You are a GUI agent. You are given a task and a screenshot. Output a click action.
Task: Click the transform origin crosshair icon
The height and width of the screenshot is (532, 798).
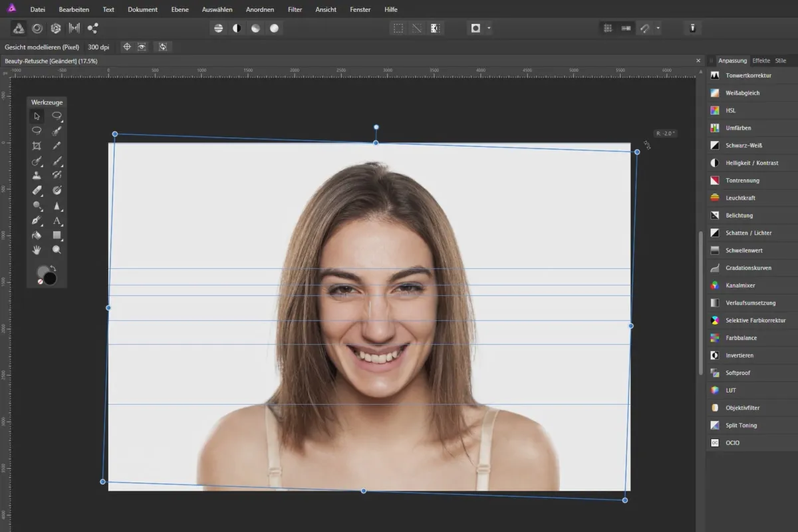126,47
